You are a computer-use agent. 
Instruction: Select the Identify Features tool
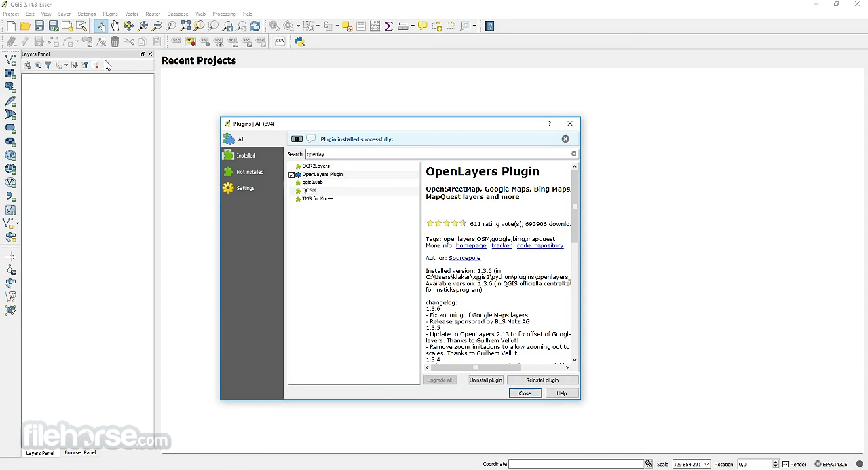[274, 26]
